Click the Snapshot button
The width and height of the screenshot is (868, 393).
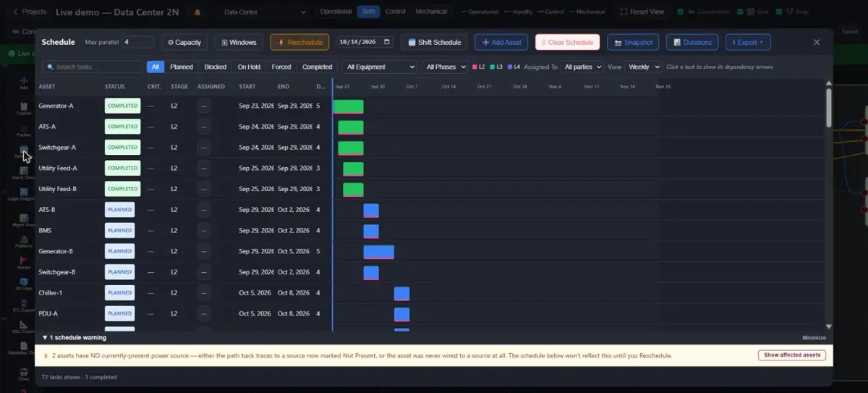tap(633, 42)
